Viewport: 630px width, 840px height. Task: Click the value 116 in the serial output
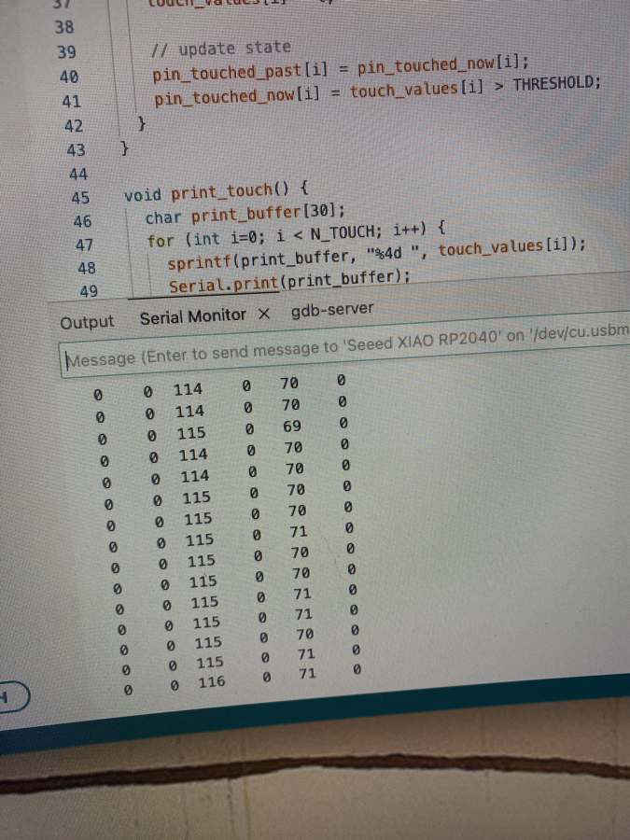(212, 682)
